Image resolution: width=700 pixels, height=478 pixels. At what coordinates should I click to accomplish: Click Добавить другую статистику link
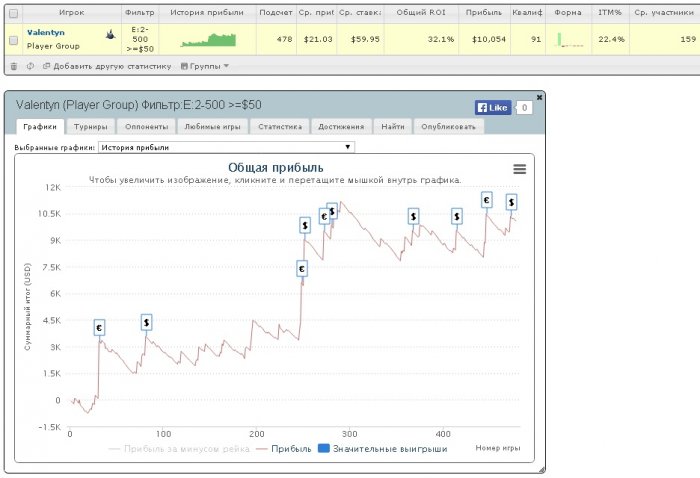107,66
